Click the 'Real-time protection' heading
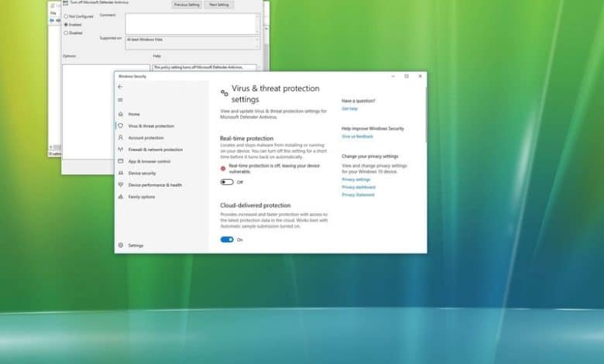604x364 pixels. click(247, 139)
